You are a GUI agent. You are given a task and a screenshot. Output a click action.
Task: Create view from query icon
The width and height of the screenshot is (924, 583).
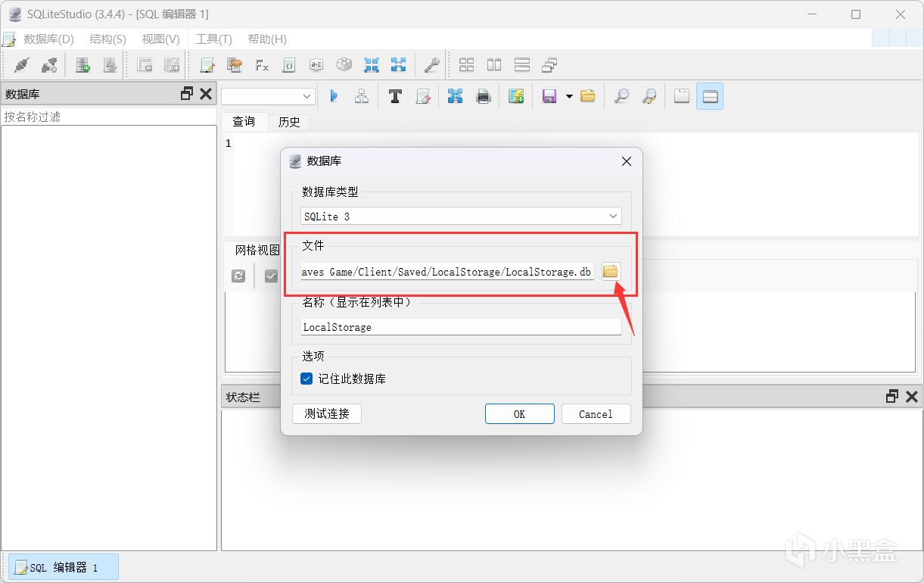click(x=516, y=96)
